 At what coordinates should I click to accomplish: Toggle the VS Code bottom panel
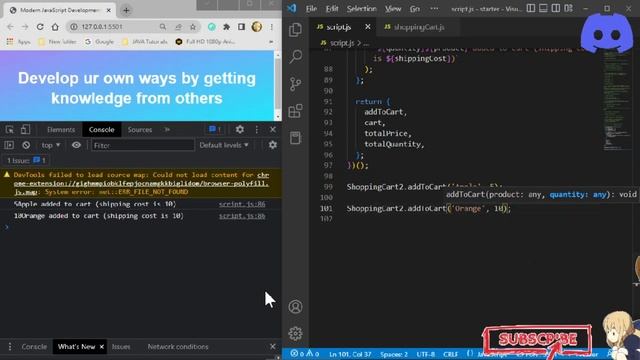point(543,8)
